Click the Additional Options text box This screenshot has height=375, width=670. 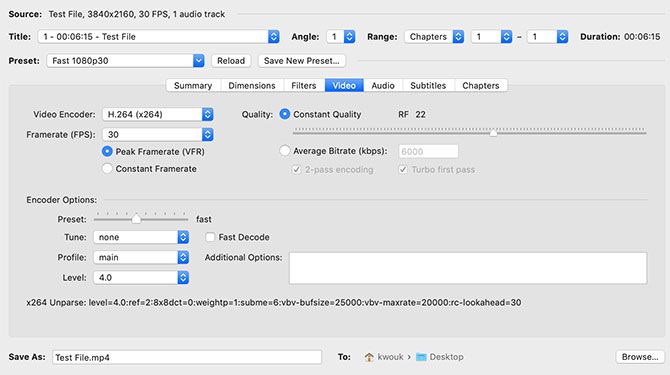(468, 268)
